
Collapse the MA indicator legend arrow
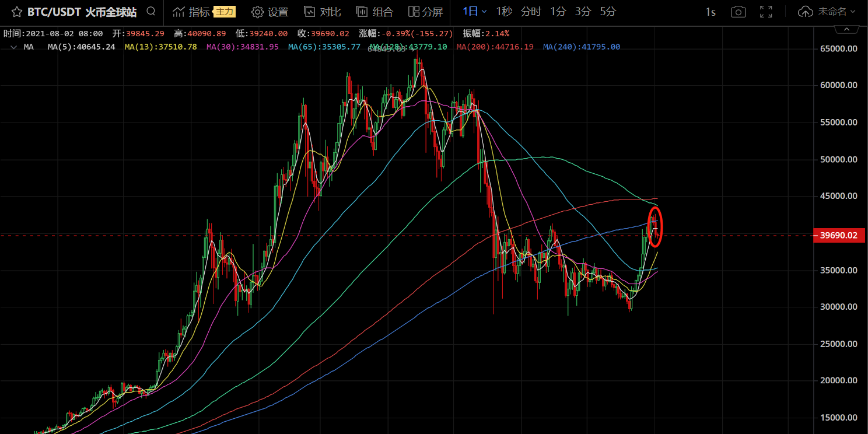(x=13, y=47)
